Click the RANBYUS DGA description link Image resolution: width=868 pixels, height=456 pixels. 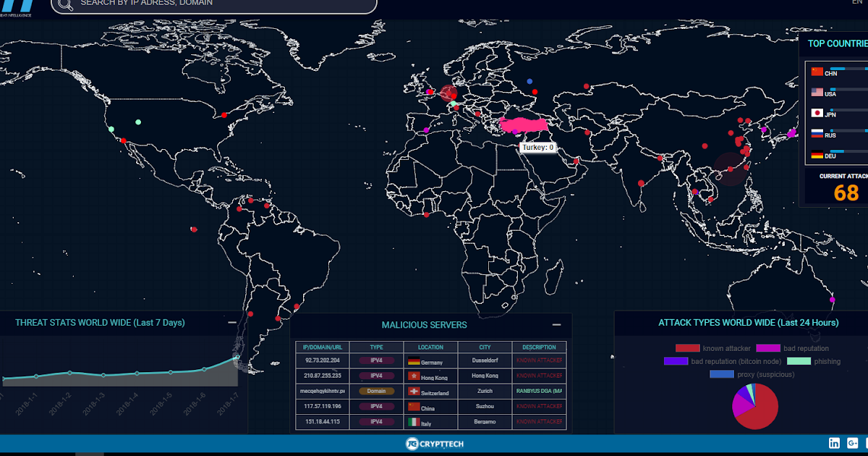pos(540,392)
